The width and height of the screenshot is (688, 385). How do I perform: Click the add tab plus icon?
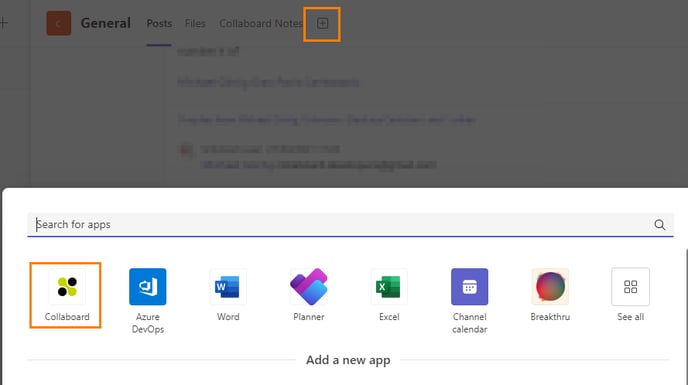(x=322, y=23)
